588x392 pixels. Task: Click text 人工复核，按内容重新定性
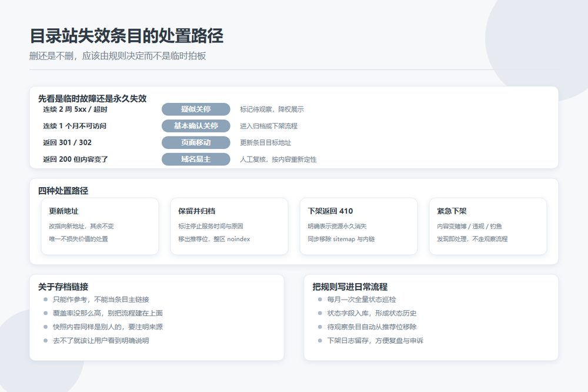(x=278, y=159)
